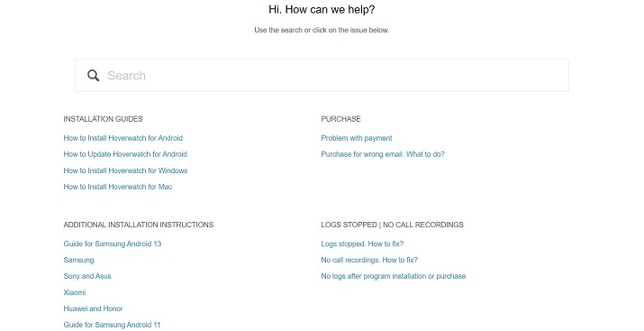Open Logs stopped. How to fix?
The width and height of the screenshot is (644, 331).
click(362, 244)
